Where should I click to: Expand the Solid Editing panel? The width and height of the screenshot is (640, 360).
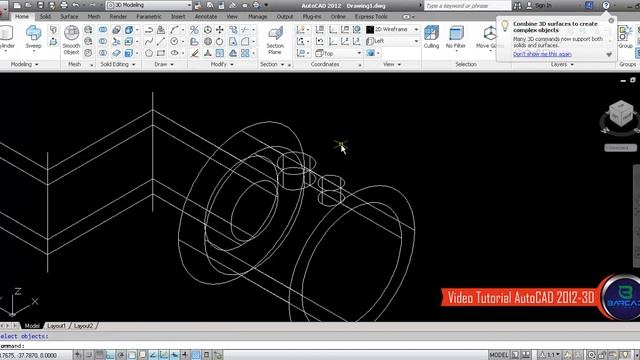tap(118, 64)
